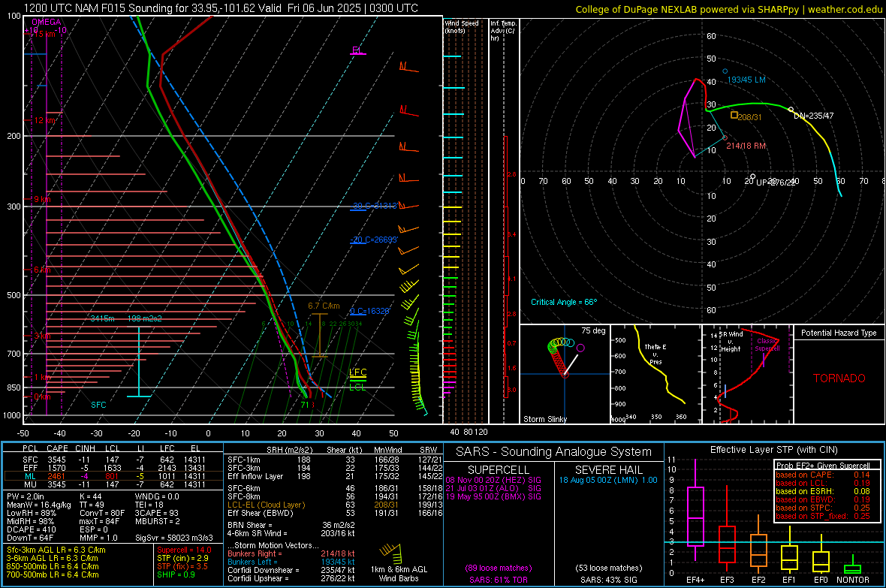Viewport: 886px width, 588px height.
Task: Click the cyan effective inflow layer bracket
Action: [139, 362]
